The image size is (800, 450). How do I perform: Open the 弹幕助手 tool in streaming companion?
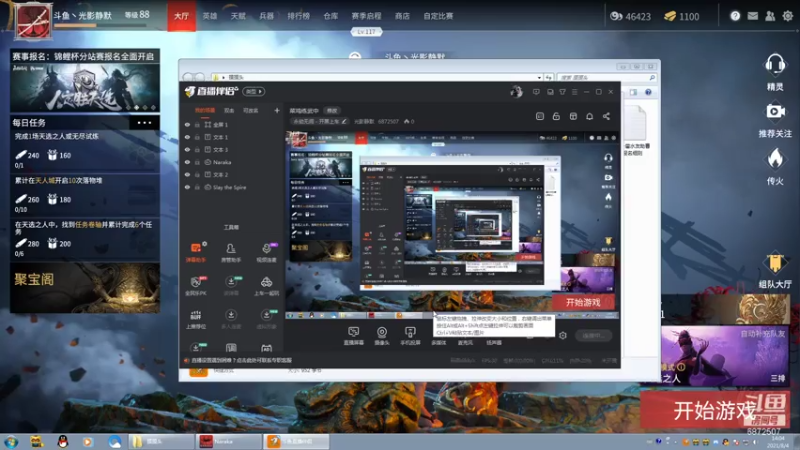[196, 252]
